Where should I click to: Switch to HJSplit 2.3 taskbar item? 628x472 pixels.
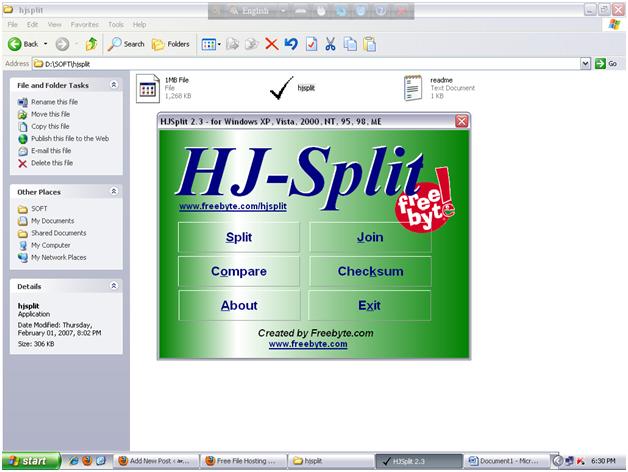(x=419, y=461)
